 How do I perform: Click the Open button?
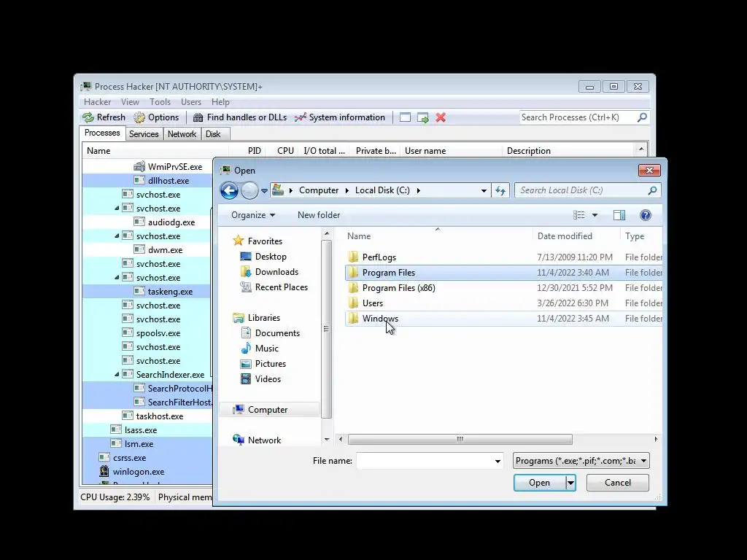pos(539,483)
